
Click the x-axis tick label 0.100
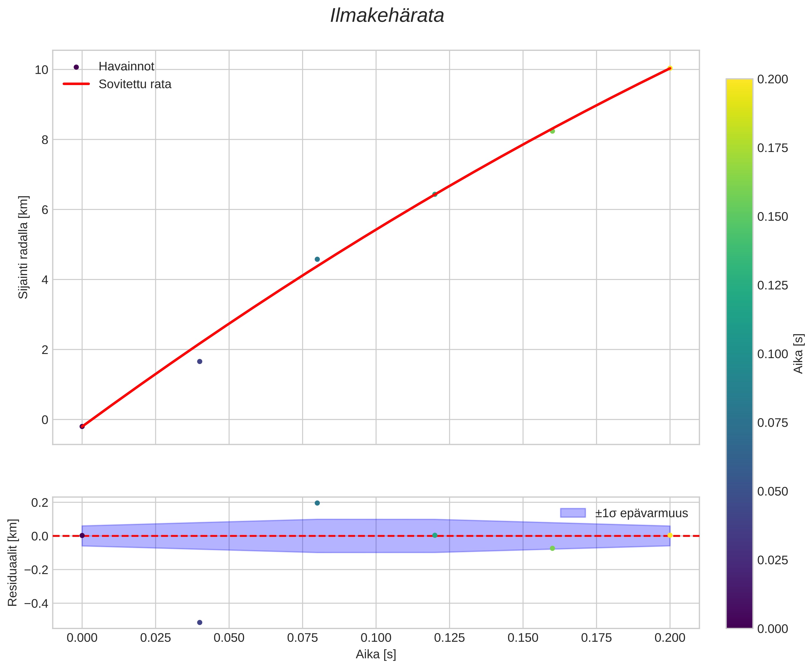click(376, 638)
